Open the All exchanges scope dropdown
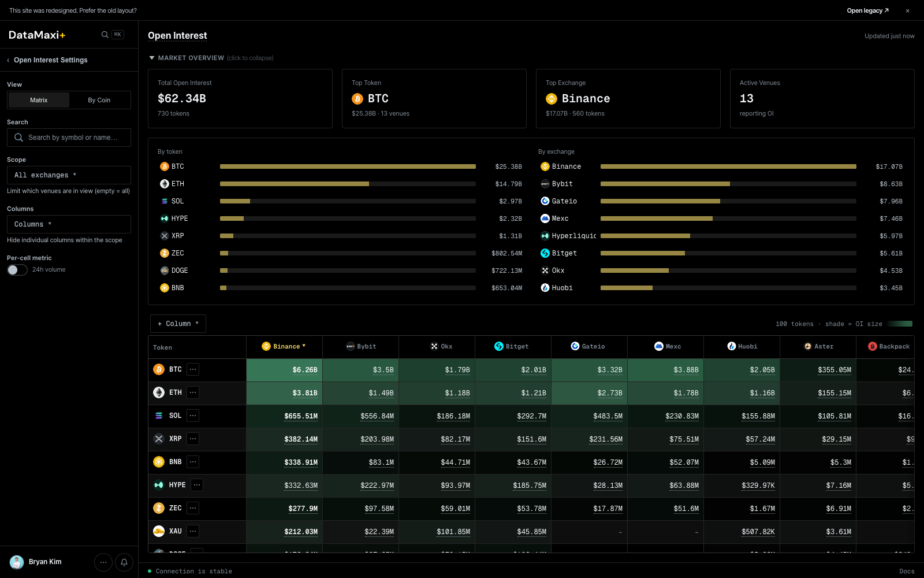 pyautogui.click(x=69, y=175)
